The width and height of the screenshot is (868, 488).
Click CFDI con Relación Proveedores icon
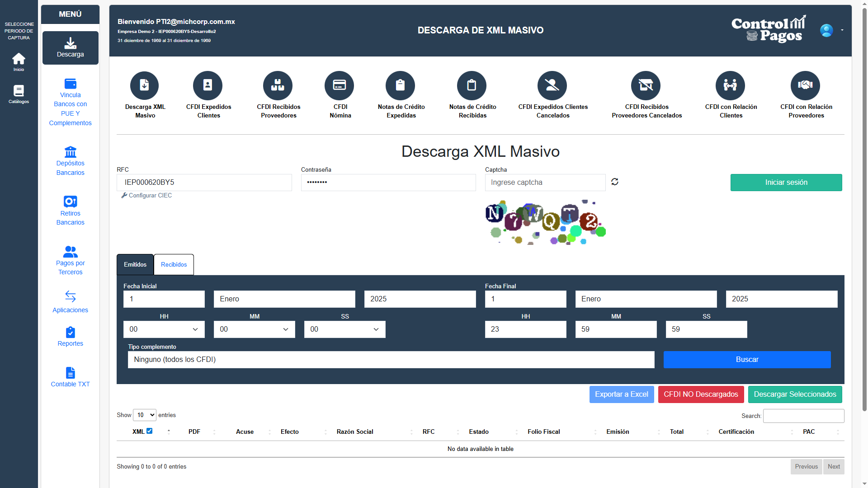point(805,85)
